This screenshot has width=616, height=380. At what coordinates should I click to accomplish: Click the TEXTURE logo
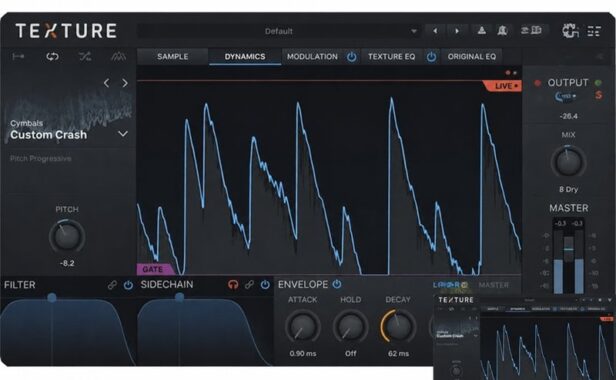66,31
